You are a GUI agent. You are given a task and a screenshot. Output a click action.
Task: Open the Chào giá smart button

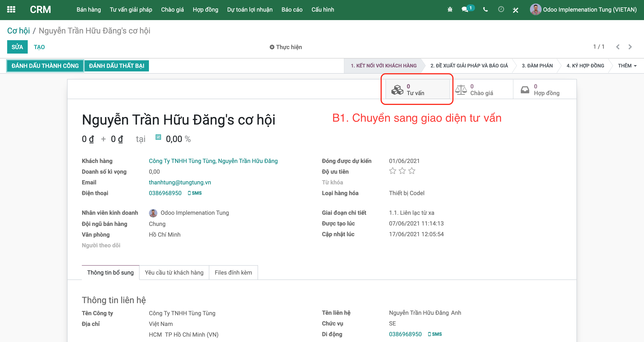tap(481, 89)
